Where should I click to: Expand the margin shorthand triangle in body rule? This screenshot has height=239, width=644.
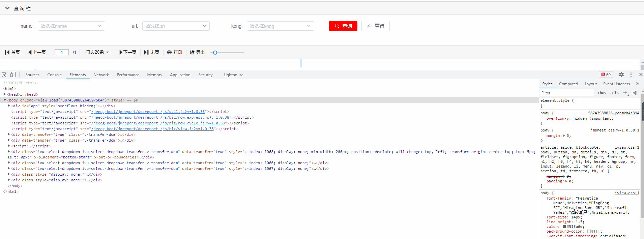(564, 136)
